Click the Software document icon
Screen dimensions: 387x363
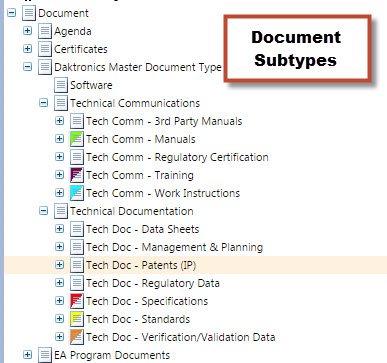click(60, 85)
